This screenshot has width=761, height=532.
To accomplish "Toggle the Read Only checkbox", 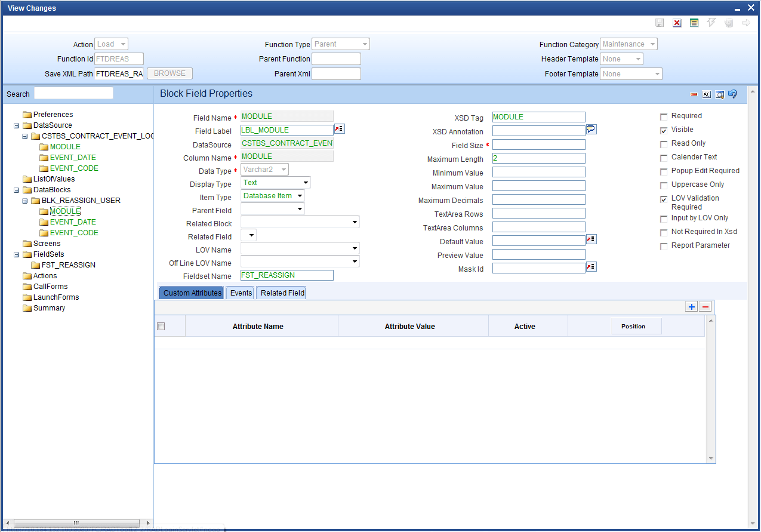I will (x=664, y=144).
